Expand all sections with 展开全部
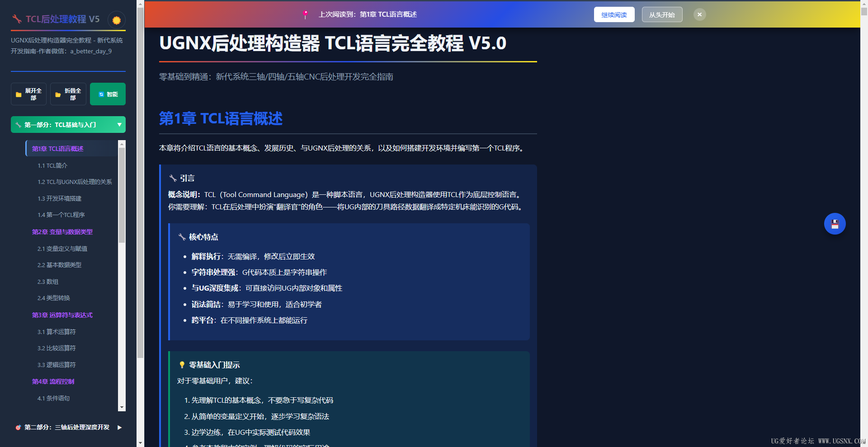 click(28, 94)
